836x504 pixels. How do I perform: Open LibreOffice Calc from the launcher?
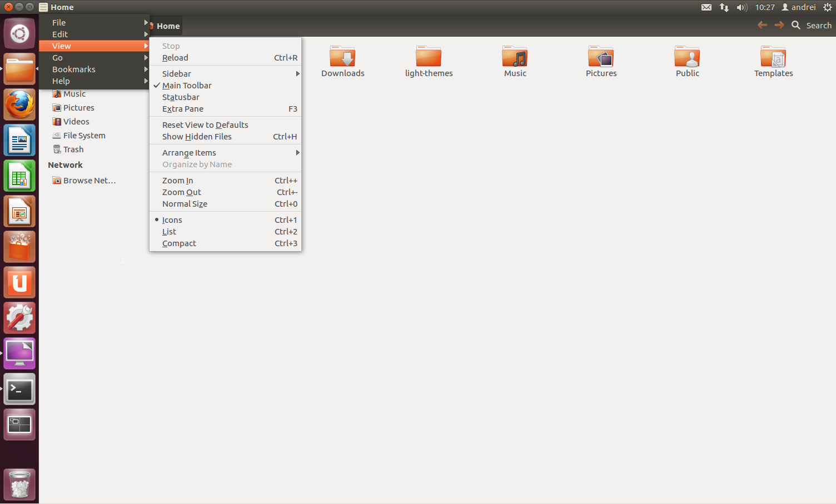pyautogui.click(x=19, y=176)
